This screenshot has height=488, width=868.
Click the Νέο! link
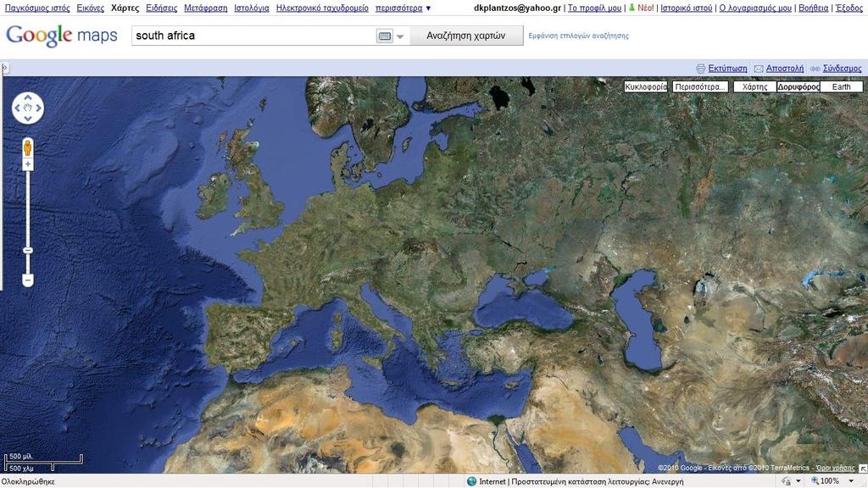pos(645,8)
